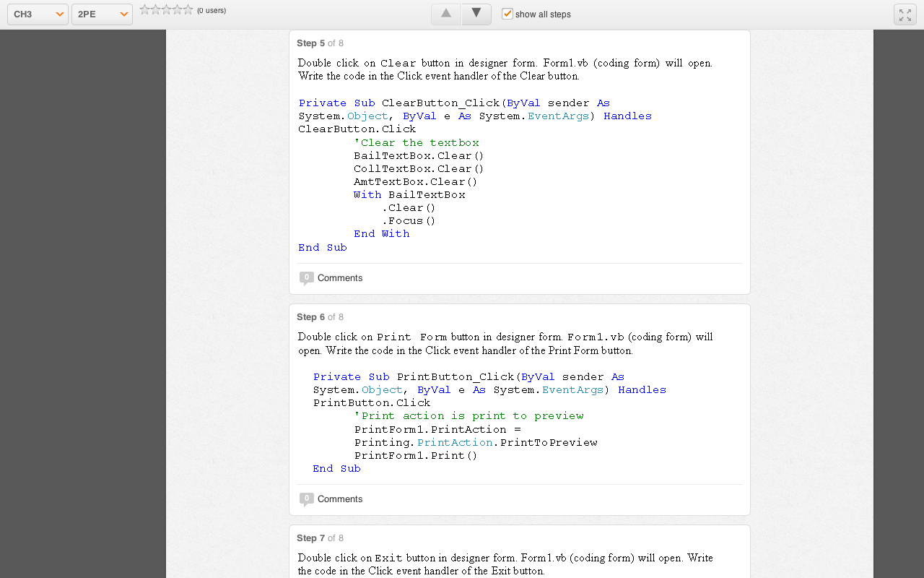Click 'End Sub' in Step 6 code
Image resolution: width=924 pixels, height=578 pixels.
coord(336,469)
